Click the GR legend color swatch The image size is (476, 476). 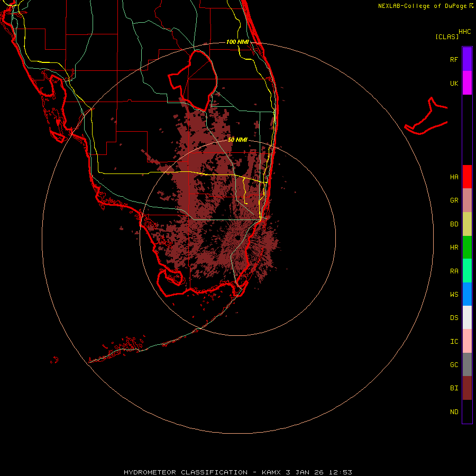pyautogui.click(x=467, y=200)
